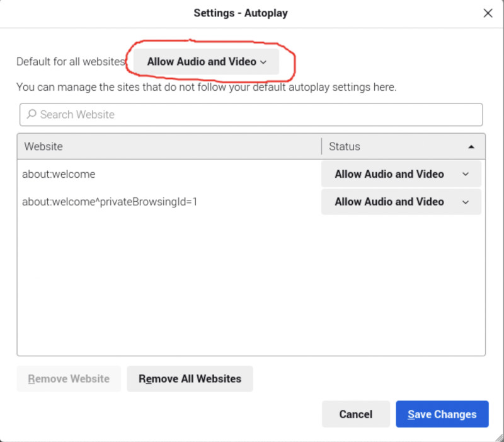Open the status dropdown for the privateBrowsingId=1 entry

click(401, 202)
